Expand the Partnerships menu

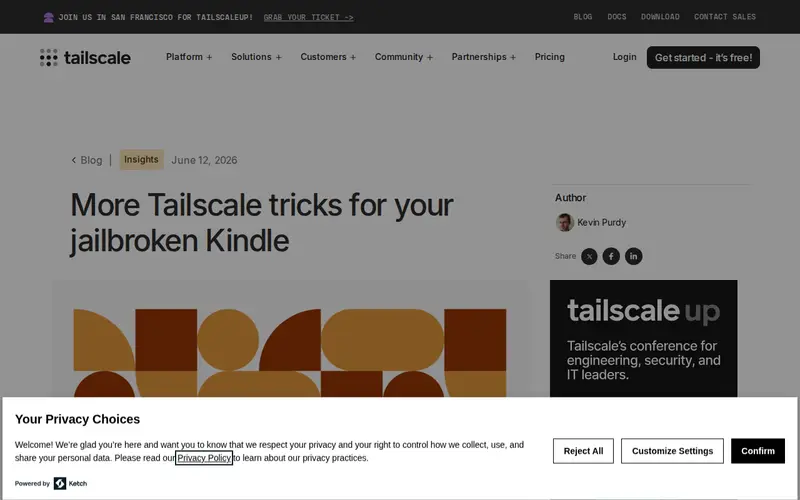(484, 57)
